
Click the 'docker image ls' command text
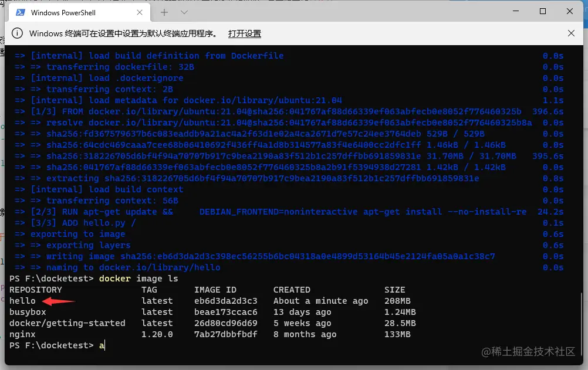pos(138,279)
